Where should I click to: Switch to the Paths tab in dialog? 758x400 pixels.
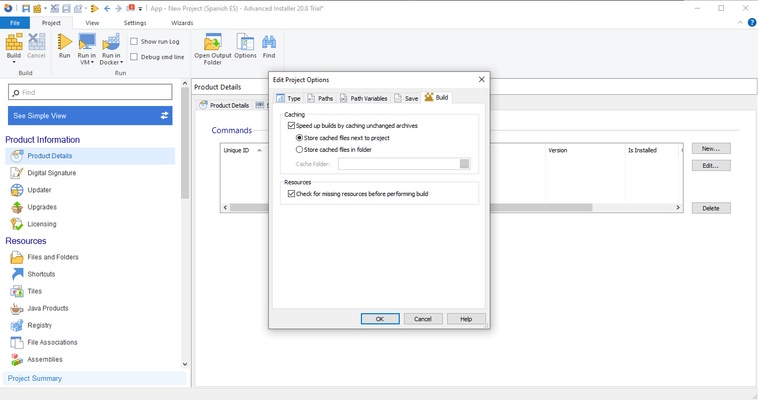tap(320, 98)
